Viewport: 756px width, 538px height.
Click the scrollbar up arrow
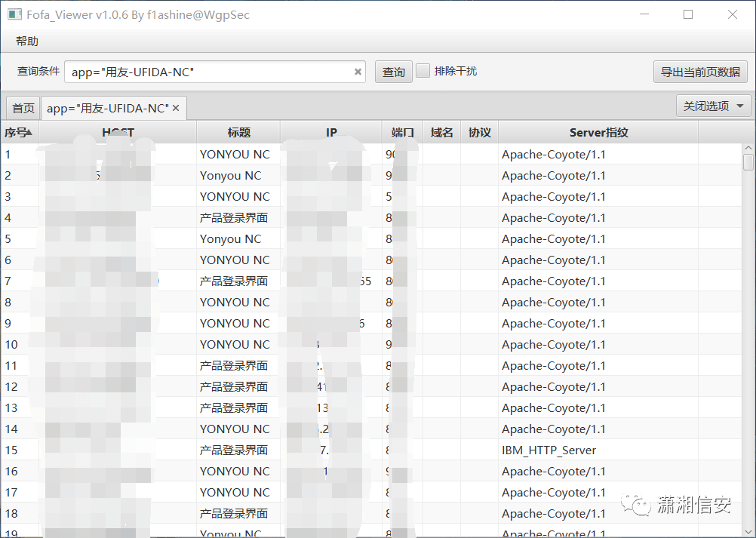point(748,148)
